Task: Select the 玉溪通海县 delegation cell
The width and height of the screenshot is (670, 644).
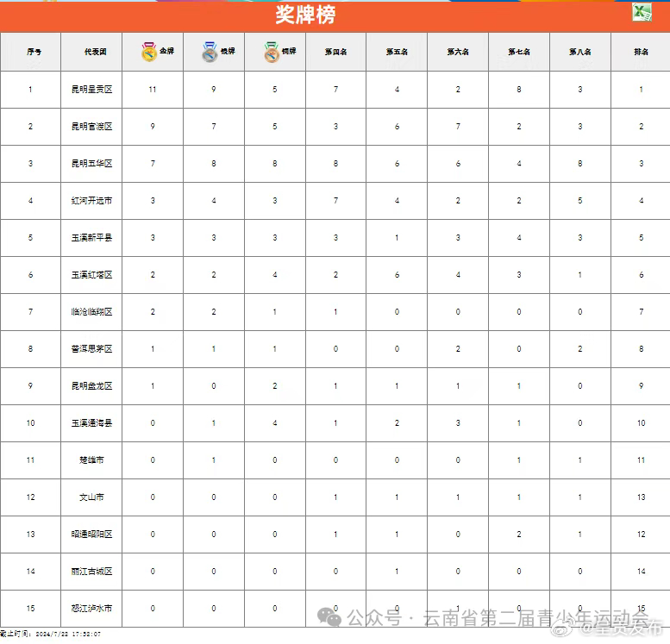Action: [91, 423]
